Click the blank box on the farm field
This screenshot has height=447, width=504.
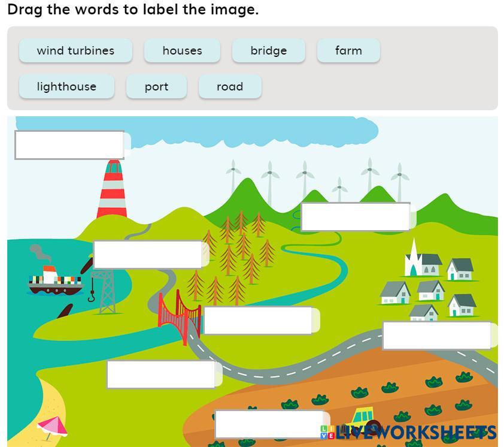[269, 424]
